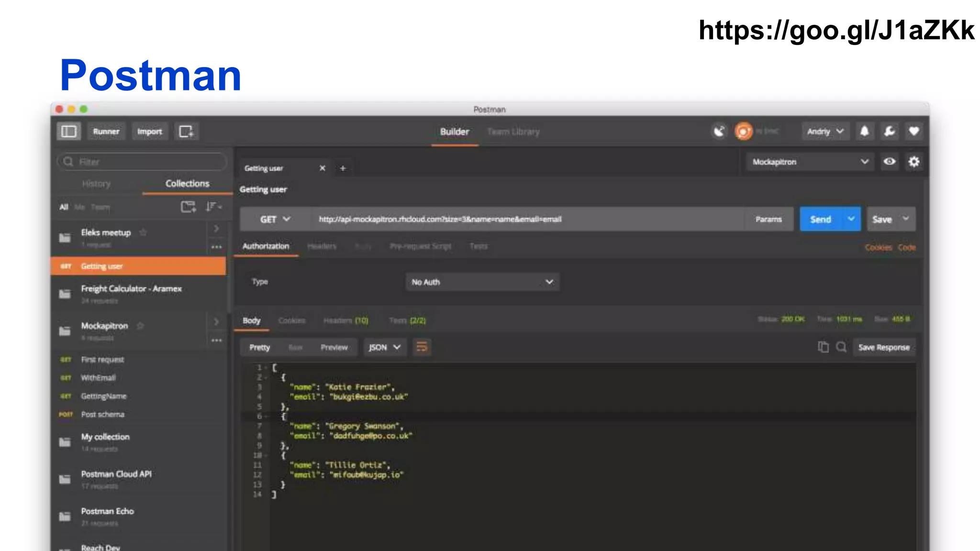Open the request Headers tab

coord(322,246)
